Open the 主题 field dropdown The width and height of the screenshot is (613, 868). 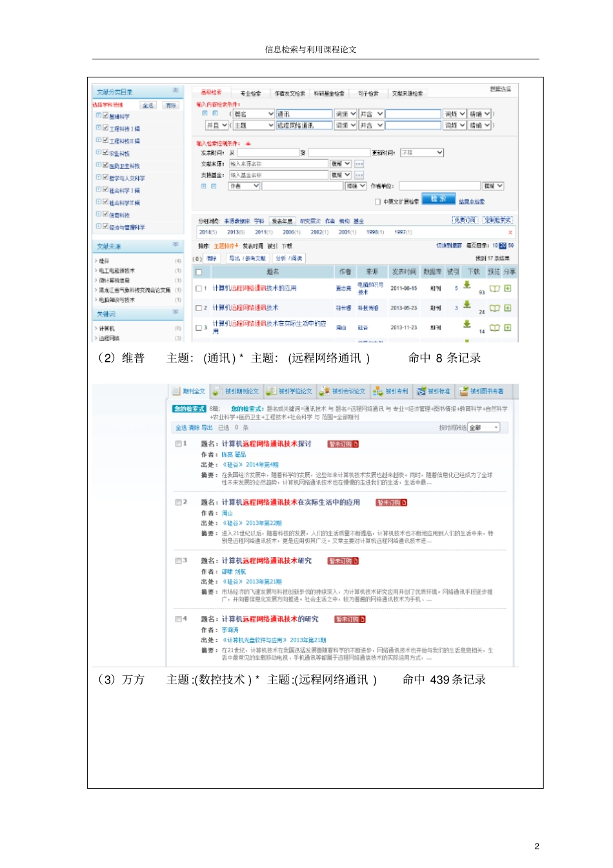pos(254,125)
